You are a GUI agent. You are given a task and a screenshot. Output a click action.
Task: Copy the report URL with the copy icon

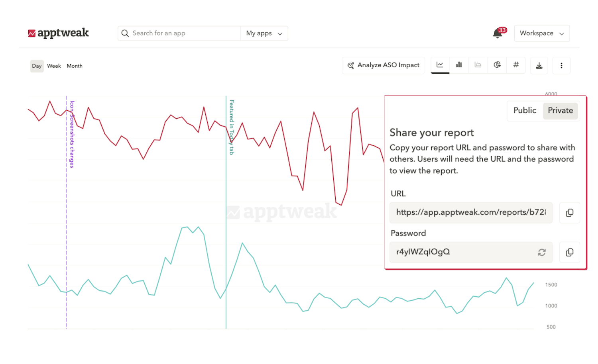(x=569, y=213)
